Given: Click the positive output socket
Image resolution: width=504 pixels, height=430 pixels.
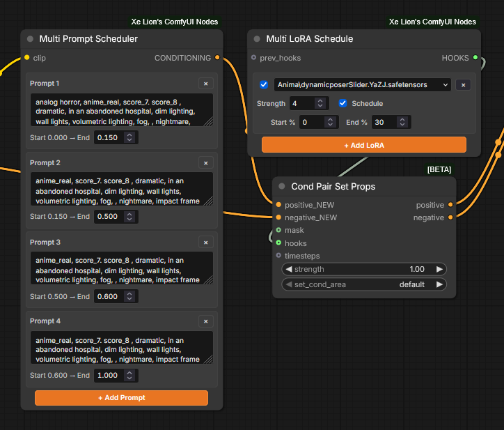Looking at the screenshot, I should [450, 205].
